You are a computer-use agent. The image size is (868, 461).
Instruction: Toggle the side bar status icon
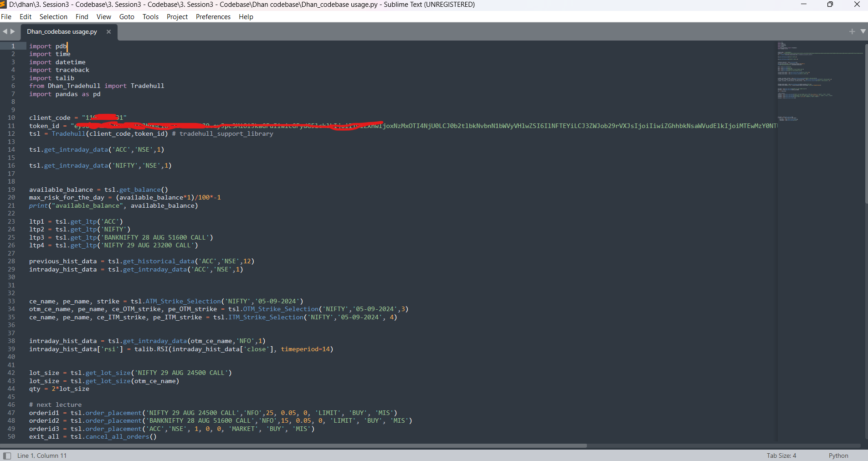(7, 456)
